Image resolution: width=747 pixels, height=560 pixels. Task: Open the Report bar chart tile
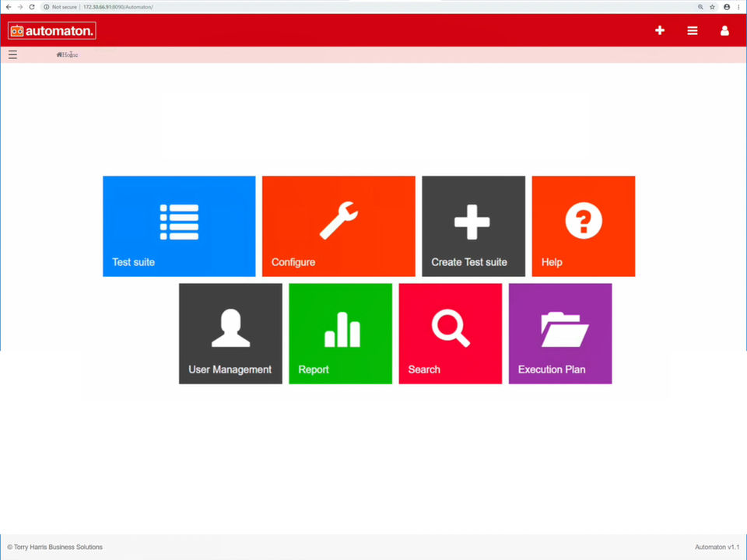pyautogui.click(x=341, y=334)
